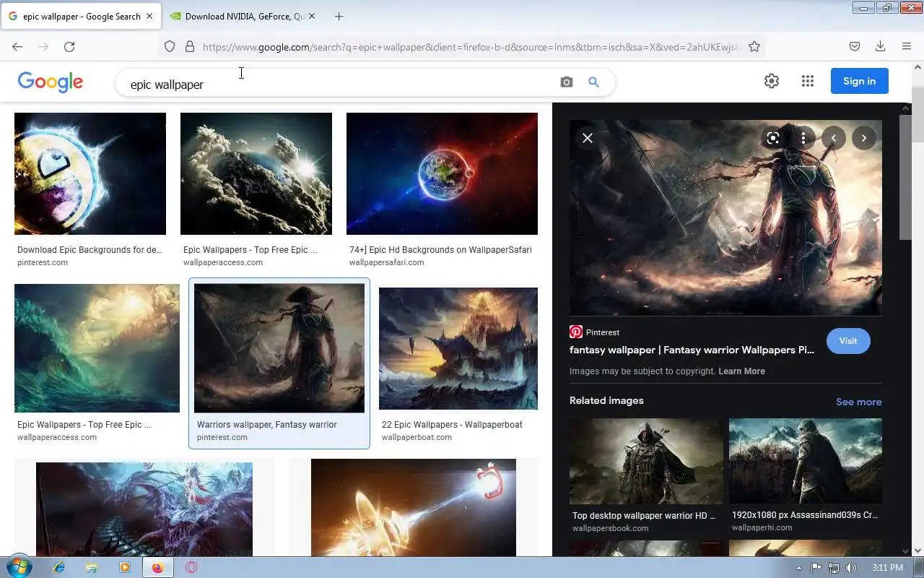Open the fantasy warrior Wallpapers title link
924x578 pixels.
[692, 350]
